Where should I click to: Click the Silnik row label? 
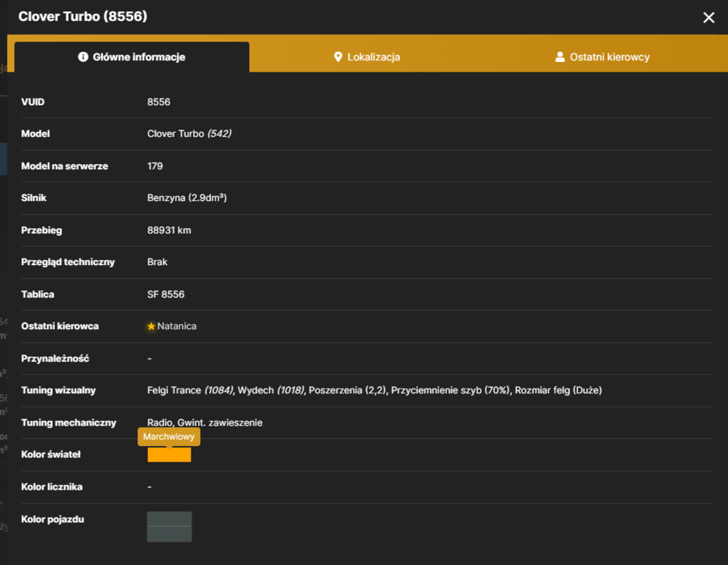click(x=34, y=198)
